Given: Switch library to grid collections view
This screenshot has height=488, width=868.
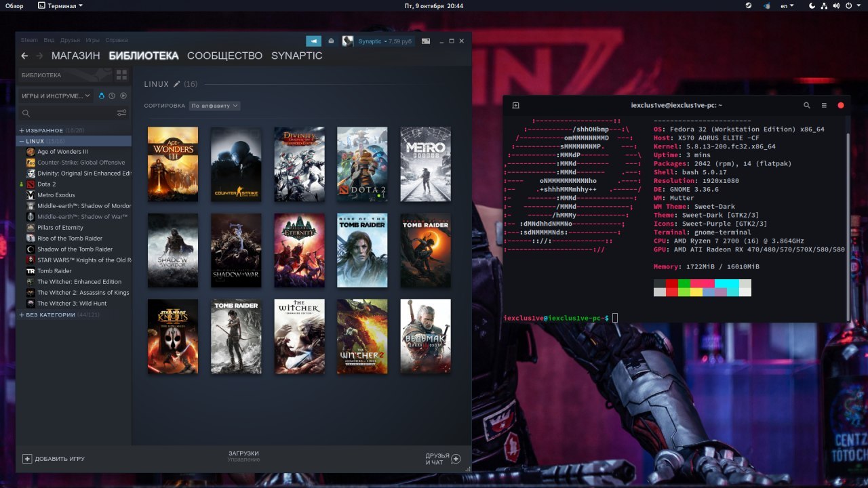Looking at the screenshot, I should (121, 75).
